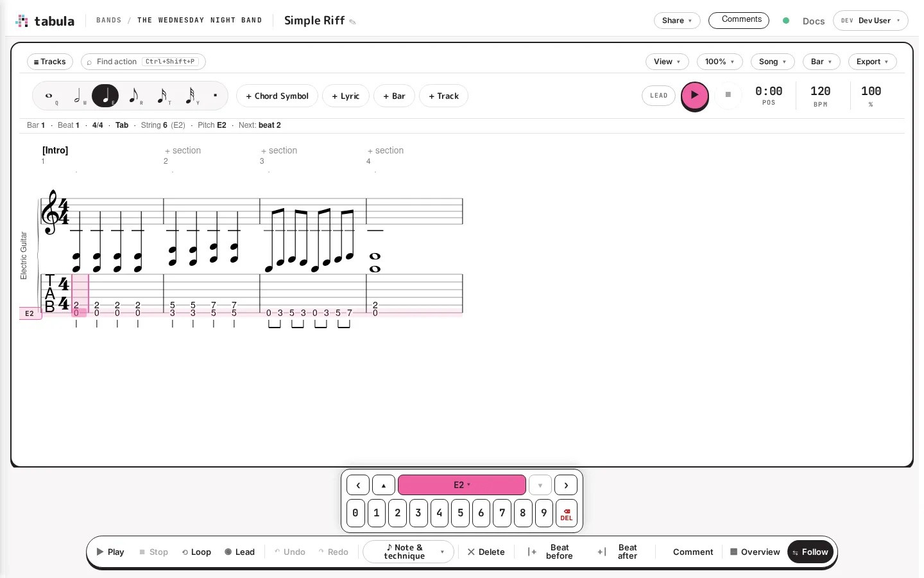This screenshot has height=578, width=924.
Task: Open the 100% zoom dropdown
Action: pyautogui.click(x=720, y=62)
